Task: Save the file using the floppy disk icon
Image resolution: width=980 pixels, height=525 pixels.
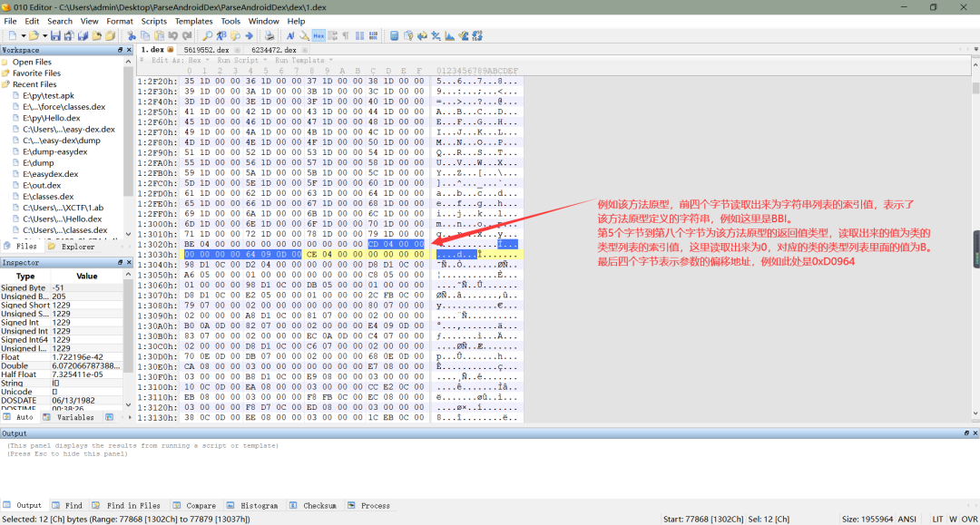Action: [55, 35]
